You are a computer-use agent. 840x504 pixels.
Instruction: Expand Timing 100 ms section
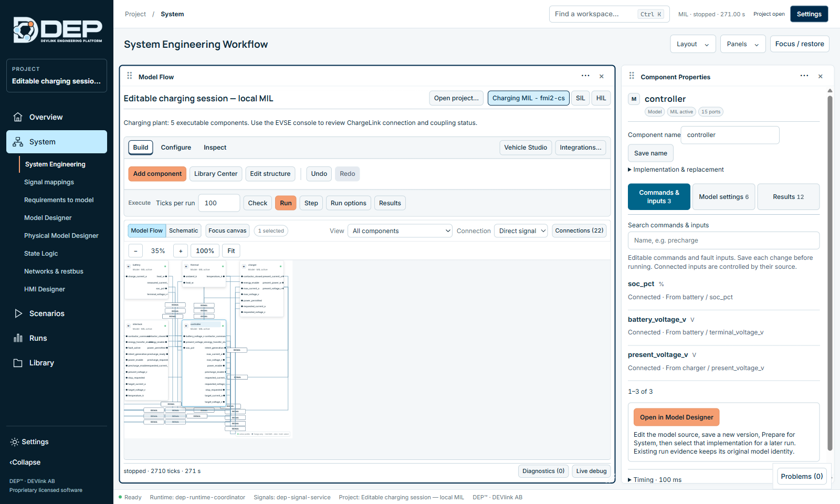click(655, 480)
